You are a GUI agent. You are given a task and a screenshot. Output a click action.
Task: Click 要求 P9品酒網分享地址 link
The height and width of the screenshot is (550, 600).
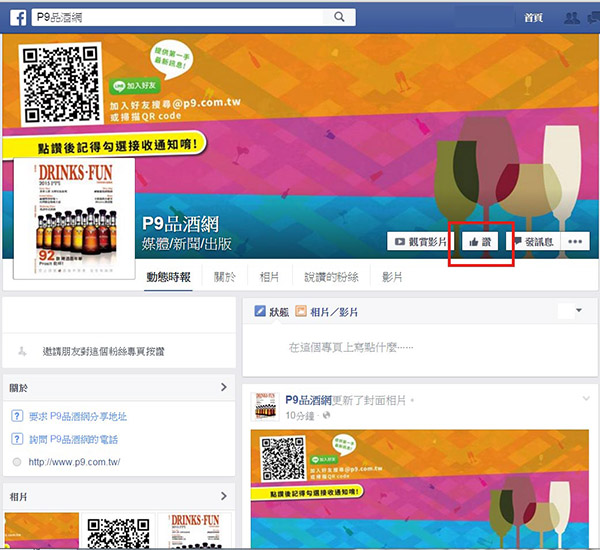click(x=78, y=416)
